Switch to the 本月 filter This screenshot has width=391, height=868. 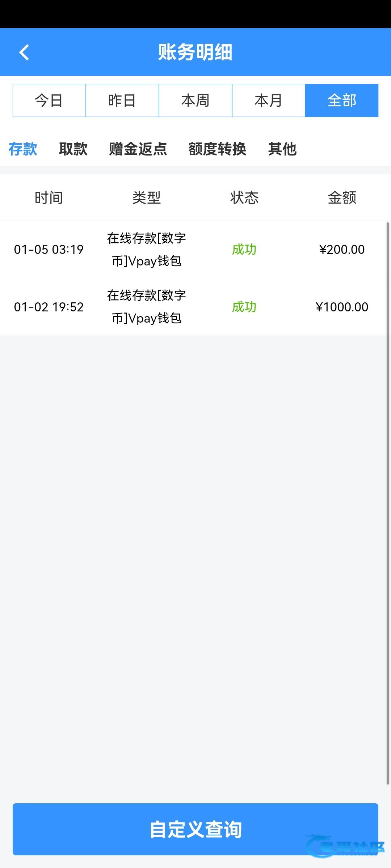[x=269, y=101]
